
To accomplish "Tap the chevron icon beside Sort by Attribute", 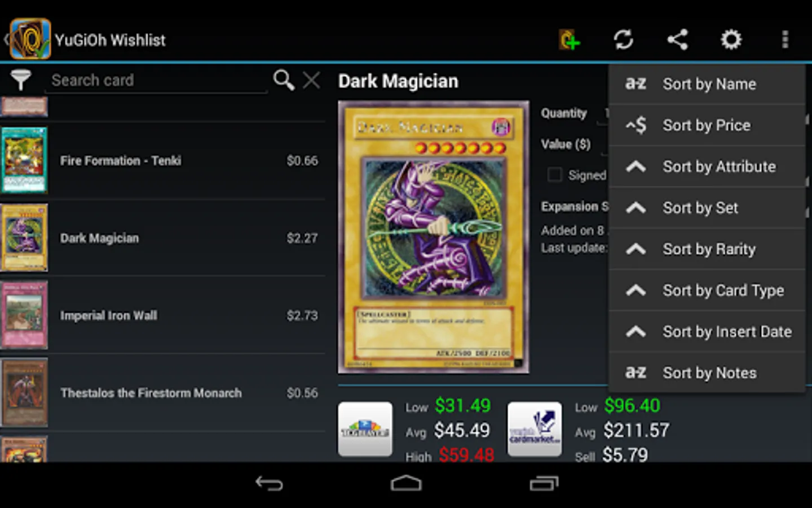I will click(636, 167).
